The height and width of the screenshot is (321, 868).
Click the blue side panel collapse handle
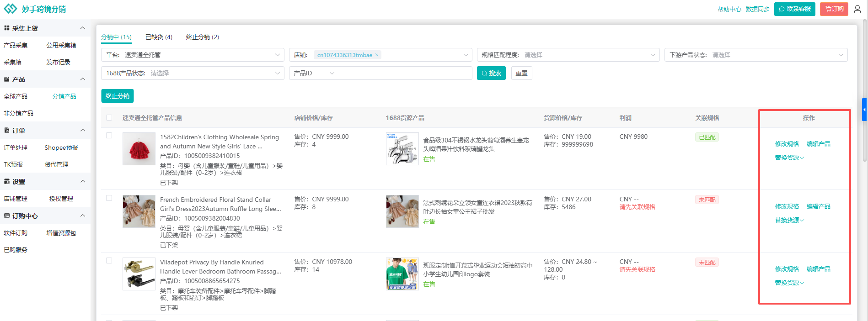click(x=864, y=110)
